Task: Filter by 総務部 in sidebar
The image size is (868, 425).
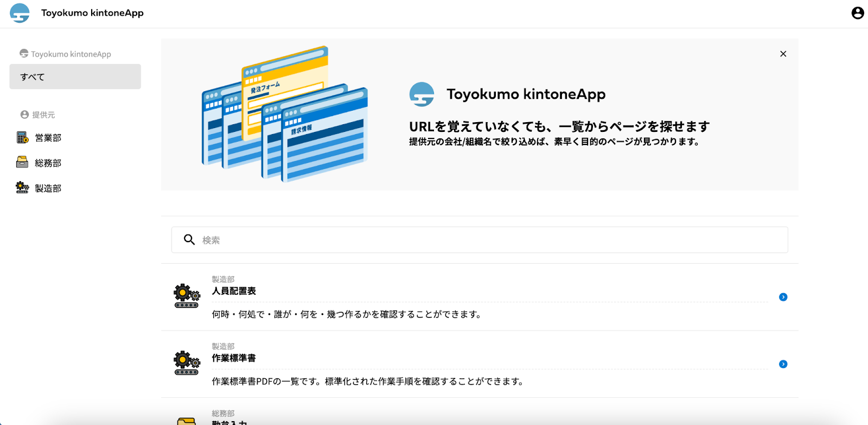Action: 48,163
